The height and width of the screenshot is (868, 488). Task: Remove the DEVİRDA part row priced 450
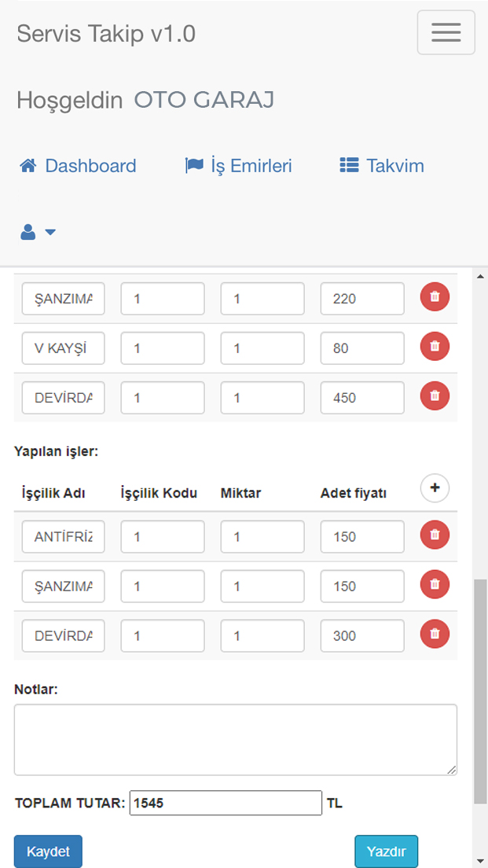coord(435,395)
